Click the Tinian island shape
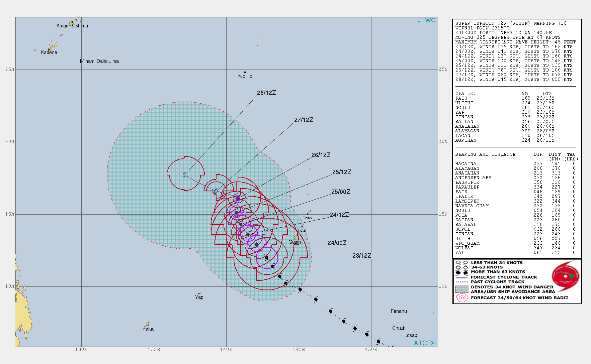The width and height of the screenshot is (591, 364). point(309,213)
